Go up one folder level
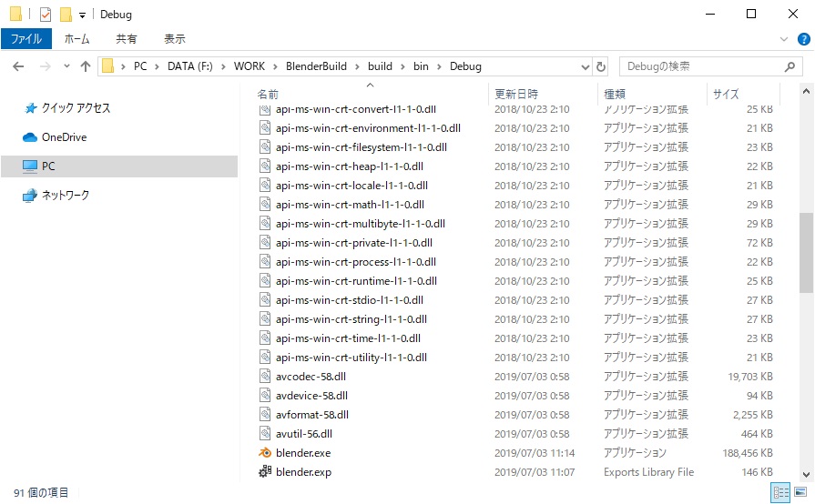The image size is (815, 504). coord(86,66)
